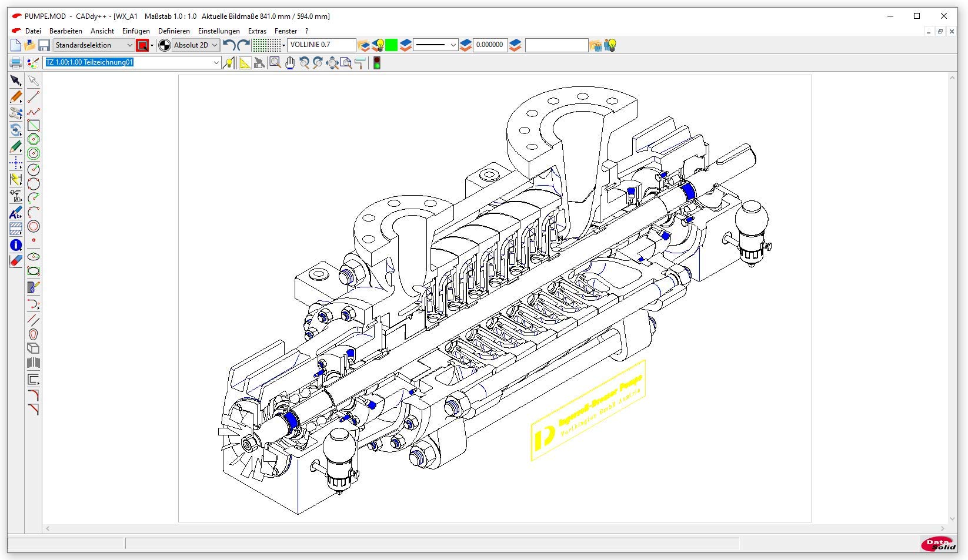Screen dimensions: 968x560
Task: Open the blue information tool
Action: (x=16, y=244)
